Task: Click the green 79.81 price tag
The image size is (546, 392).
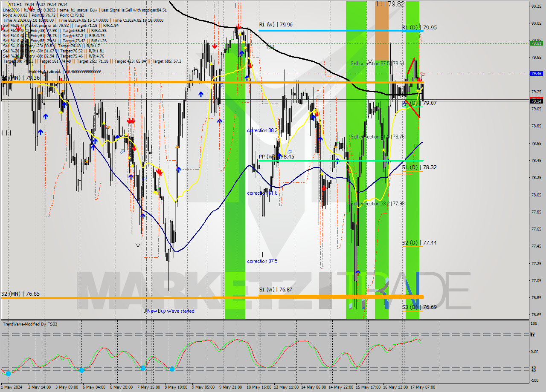Action: pos(536,43)
